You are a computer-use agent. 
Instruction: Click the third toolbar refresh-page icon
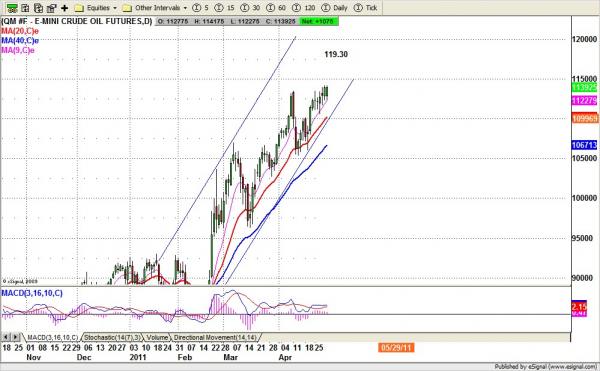point(38,8)
